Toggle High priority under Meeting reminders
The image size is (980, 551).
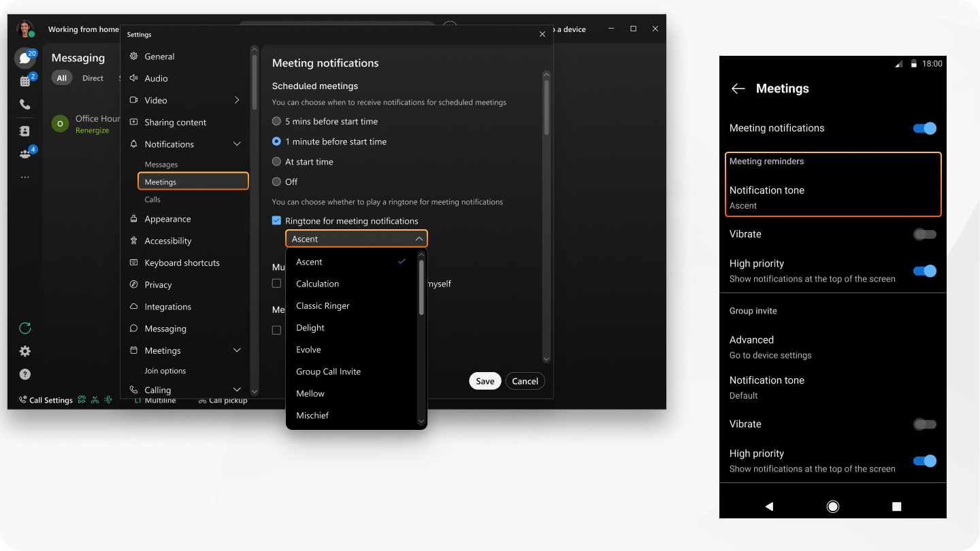click(925, 271)
